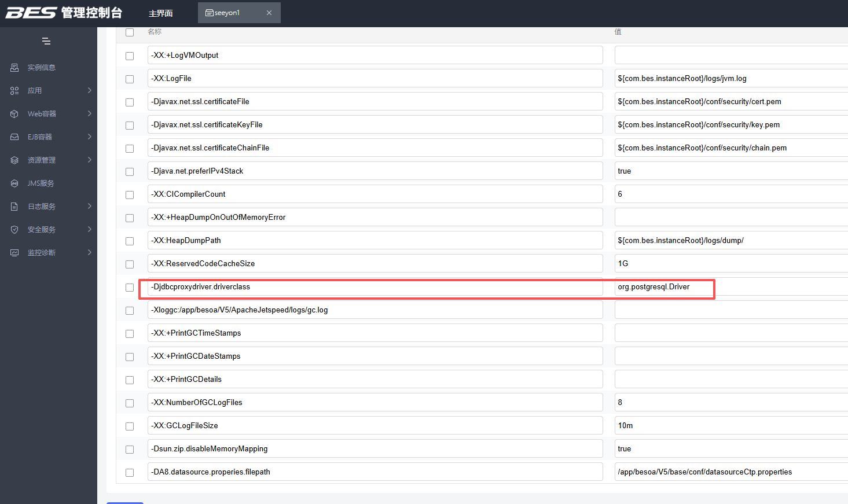Edit the -XX:ReservedCodeCacheSize name field
The width and height of the screenshot is (848, 504).
point(375,263)
